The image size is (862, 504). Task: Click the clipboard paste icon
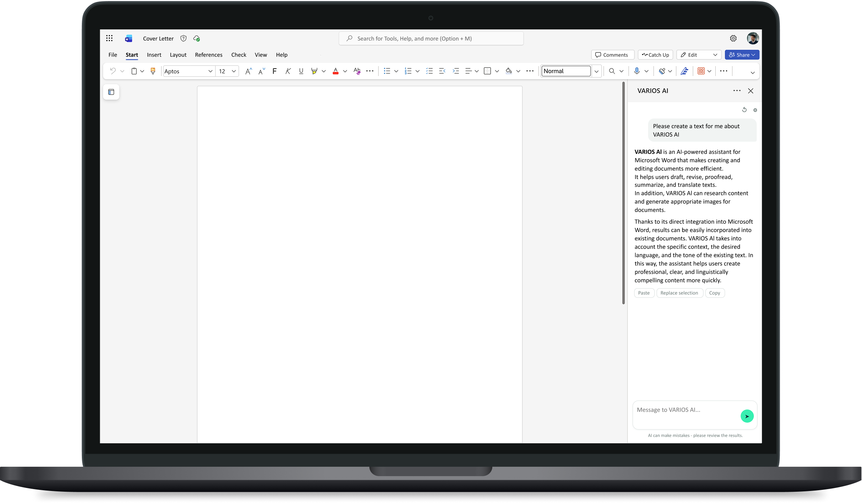134,71
